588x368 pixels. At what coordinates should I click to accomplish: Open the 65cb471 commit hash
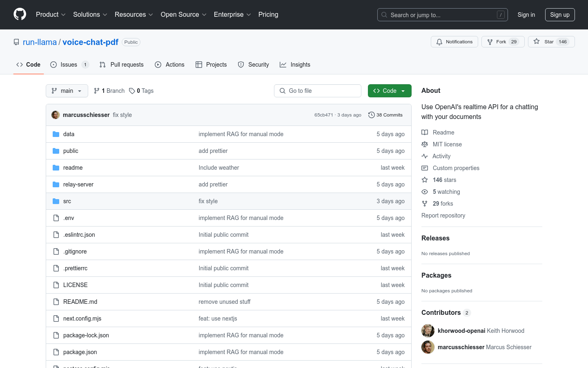324,115
